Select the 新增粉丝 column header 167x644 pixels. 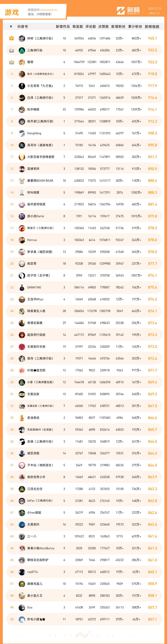(x=118, y=26)
